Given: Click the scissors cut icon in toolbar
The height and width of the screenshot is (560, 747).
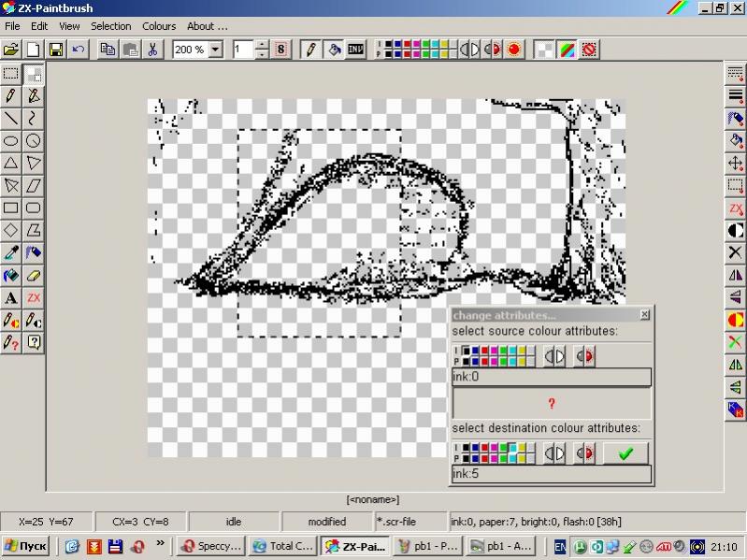Looking at the screenshot, I should (152, 50).
